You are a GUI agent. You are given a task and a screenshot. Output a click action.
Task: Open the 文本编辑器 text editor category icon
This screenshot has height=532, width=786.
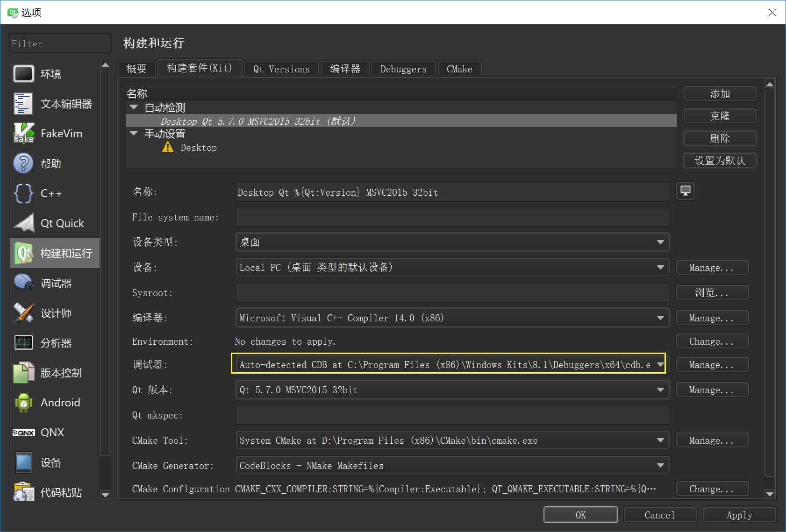[x=23, y=104]
